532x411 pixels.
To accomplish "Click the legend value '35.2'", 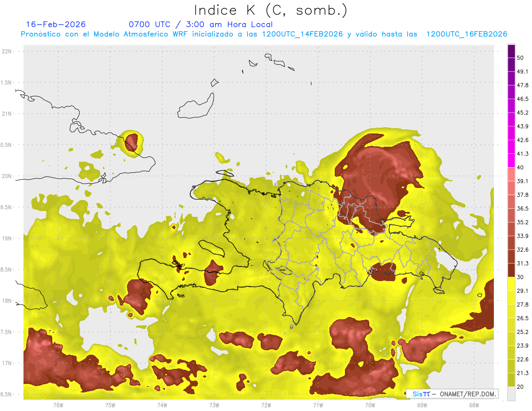I will tap(523, 222).
